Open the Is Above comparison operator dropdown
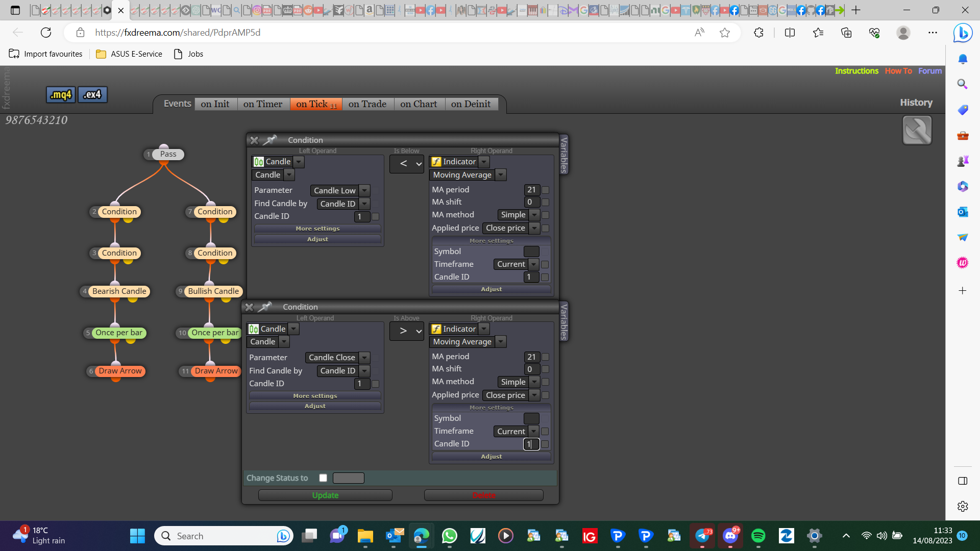980x551 pixels. click(407, 331)
